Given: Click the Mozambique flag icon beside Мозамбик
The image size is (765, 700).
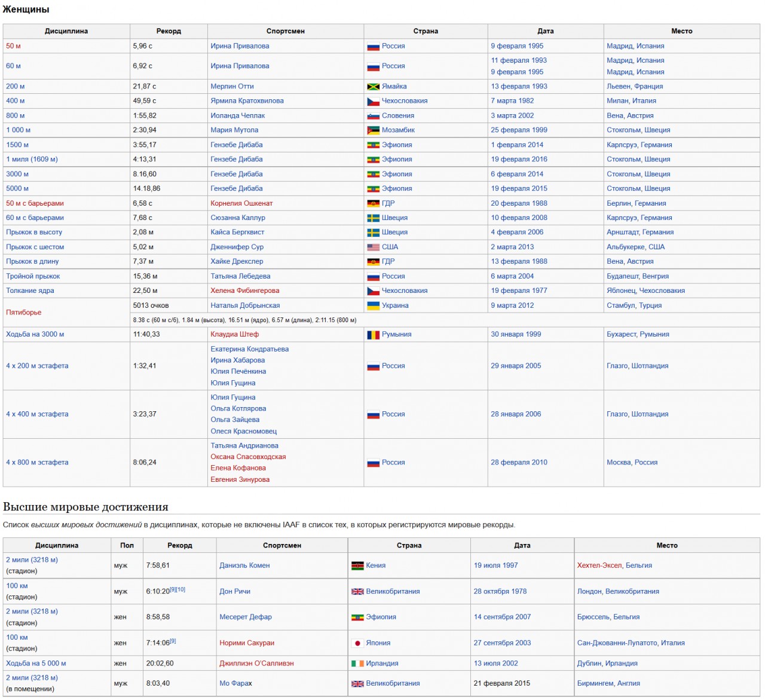Looking at the screenshot, I should (x=373, y=130).
